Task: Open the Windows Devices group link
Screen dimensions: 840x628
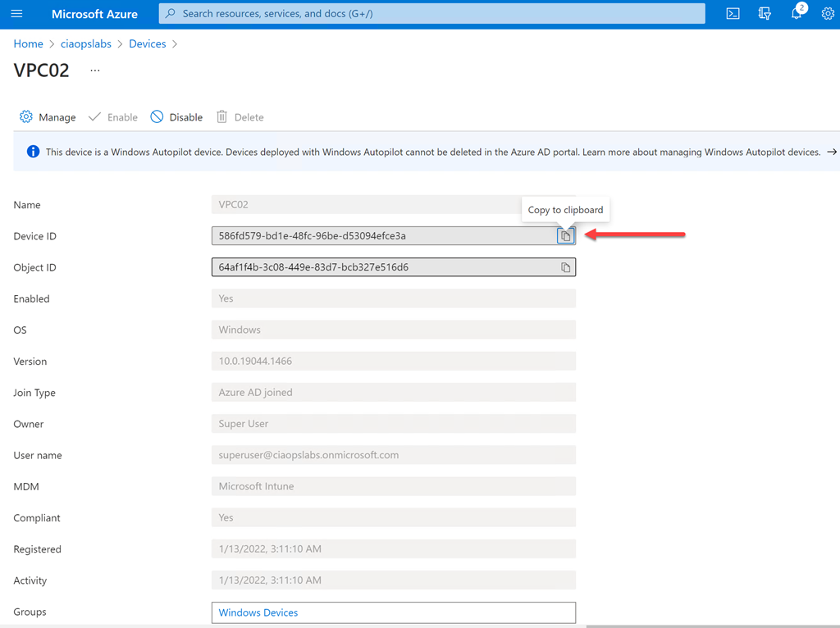Action: point(258,612)
